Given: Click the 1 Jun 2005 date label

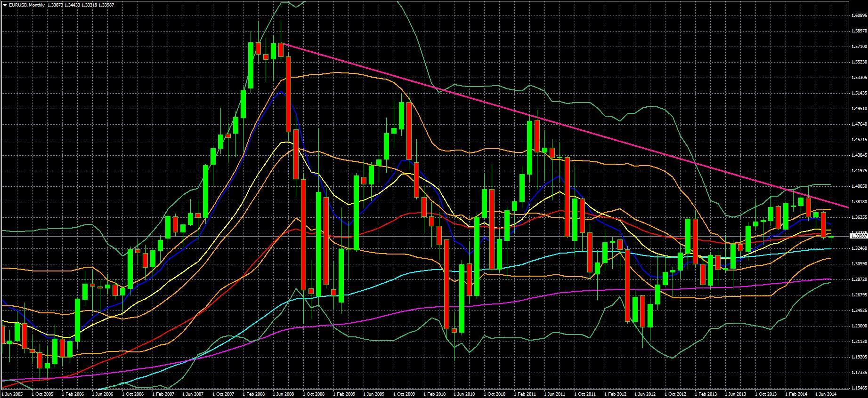Looking at the screenshot, I should [x=12, y=394].
